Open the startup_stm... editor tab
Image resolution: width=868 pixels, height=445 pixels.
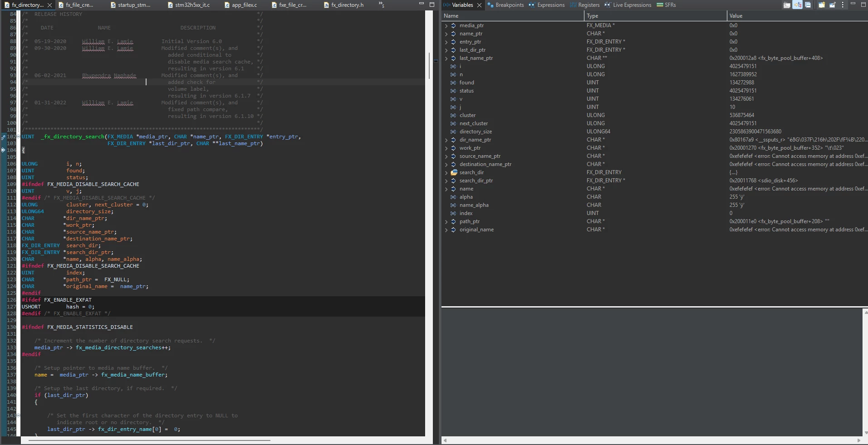click(x=131, y=5)
